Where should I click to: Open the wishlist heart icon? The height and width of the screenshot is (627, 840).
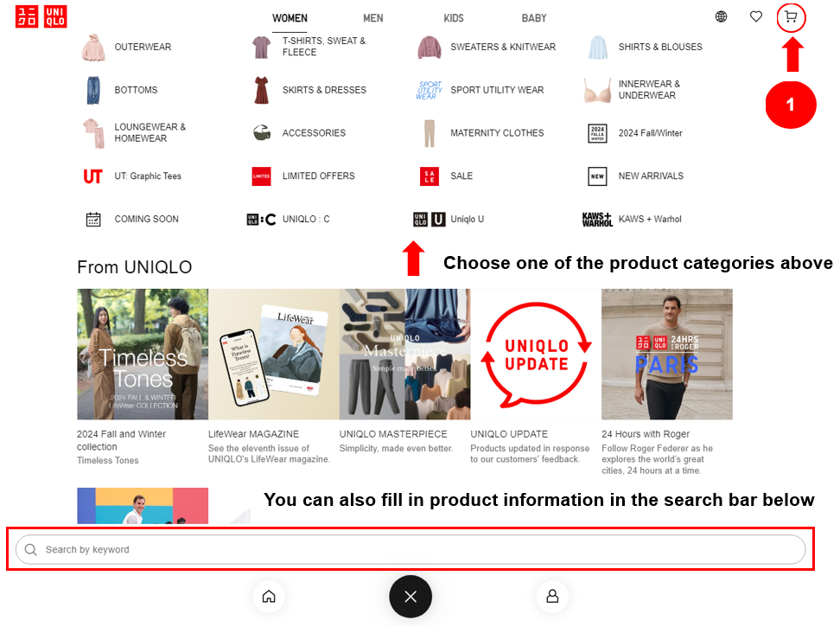coord(755,17)
